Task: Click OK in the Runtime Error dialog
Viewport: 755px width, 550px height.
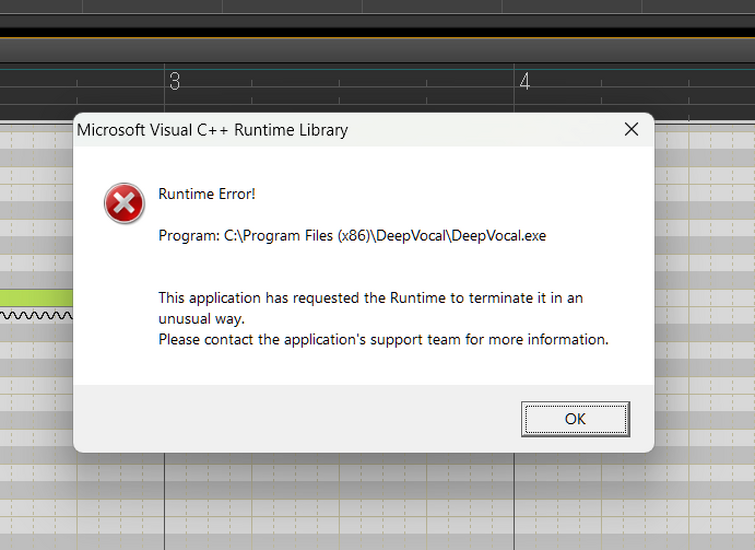Action: [575, 419]
